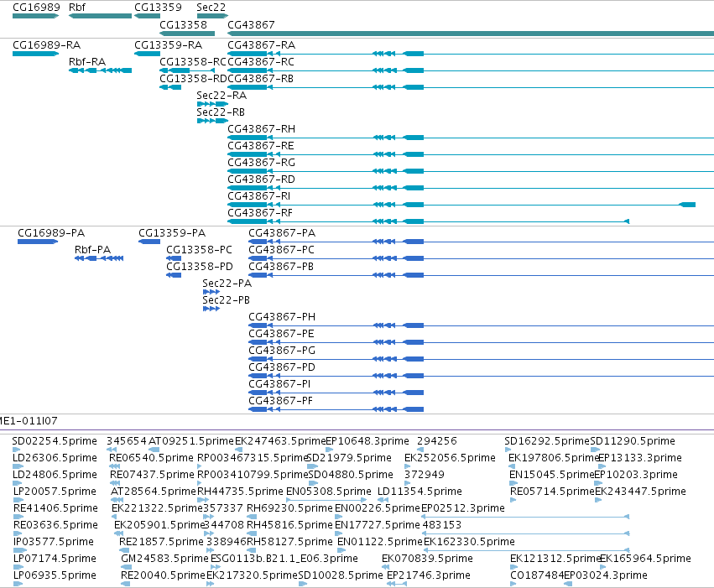The image size is (714, 588).
Task: Select protein CG13358-PD
Action: click(x=200, y=266)
